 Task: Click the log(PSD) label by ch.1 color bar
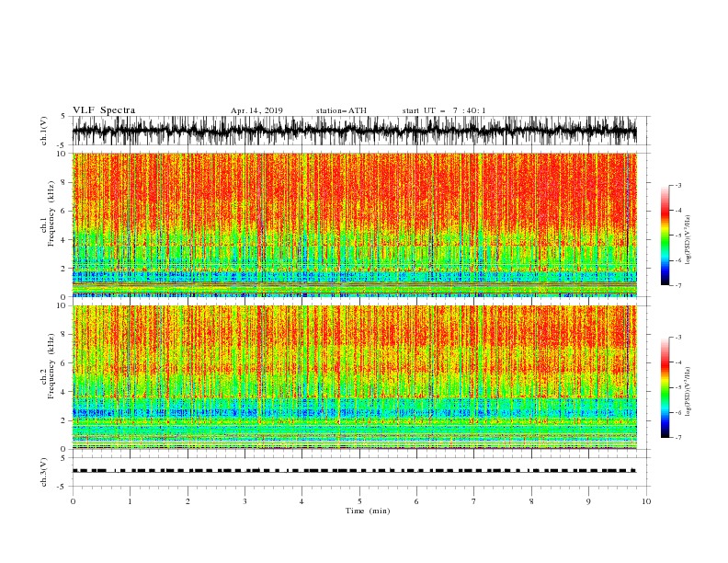[x=688, y=240]
